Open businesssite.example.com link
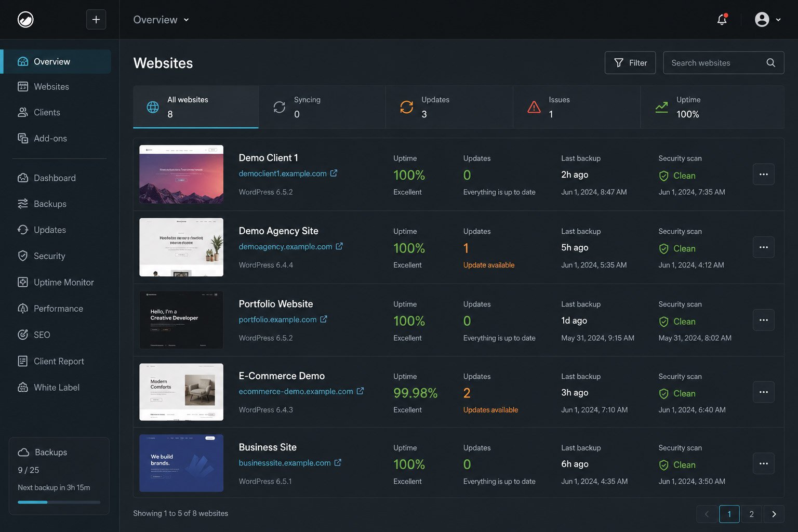Screen dimensions: 798x532 pyautogui.click(x=285, y=463)
